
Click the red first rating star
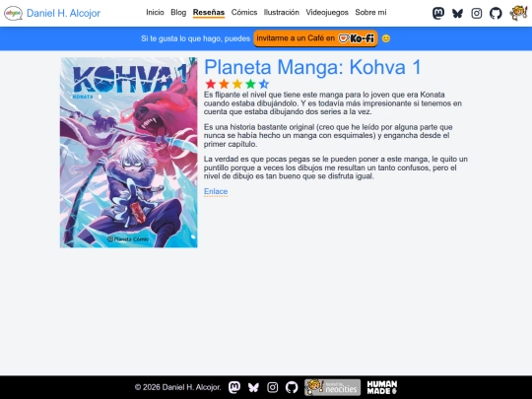click(x=211, y=84)
